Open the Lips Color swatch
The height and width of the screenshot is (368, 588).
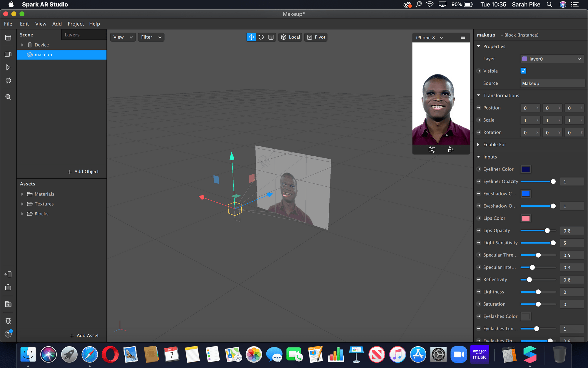526,218
